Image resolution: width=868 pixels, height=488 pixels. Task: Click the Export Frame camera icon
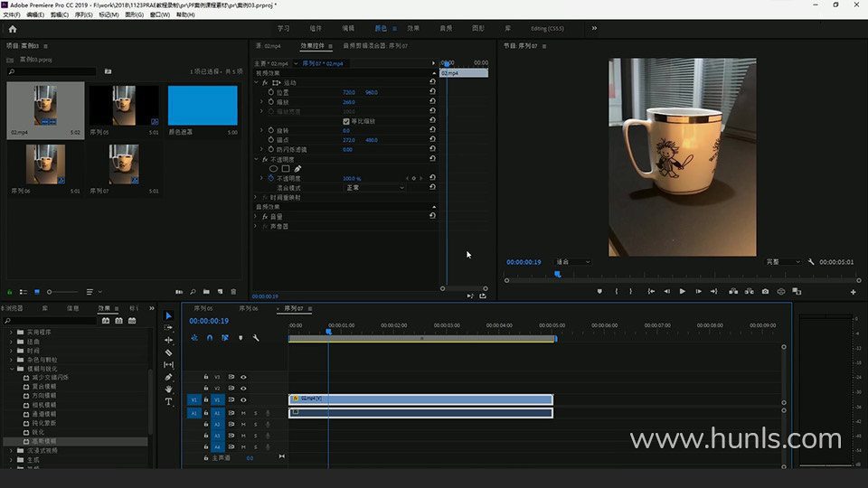tap(766, 291)
